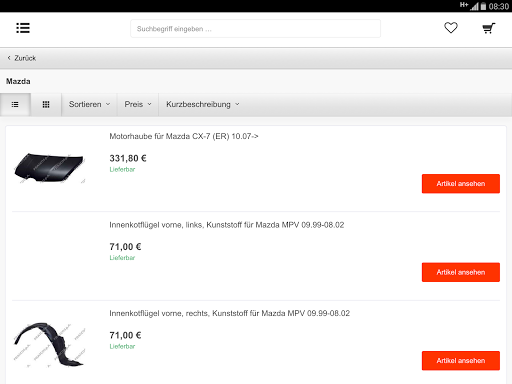
Task: View the Motorhaube Mazda CX-7 article button
Action: tap(461, 184)
